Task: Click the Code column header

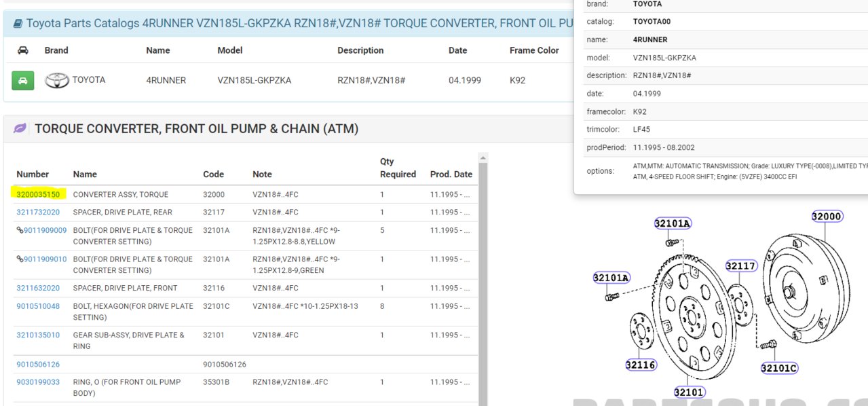Action: tap(213, 174)
